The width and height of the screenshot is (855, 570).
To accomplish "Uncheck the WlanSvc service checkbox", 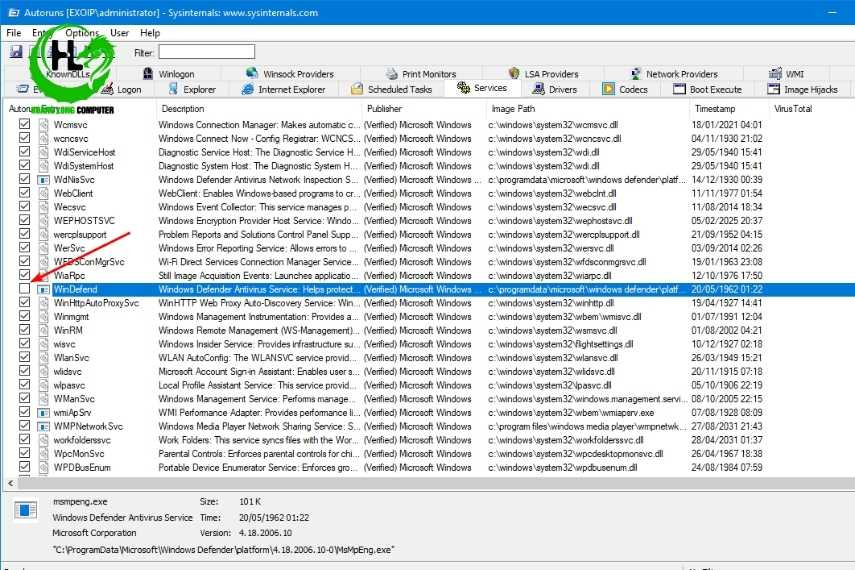I will [25, 357].
